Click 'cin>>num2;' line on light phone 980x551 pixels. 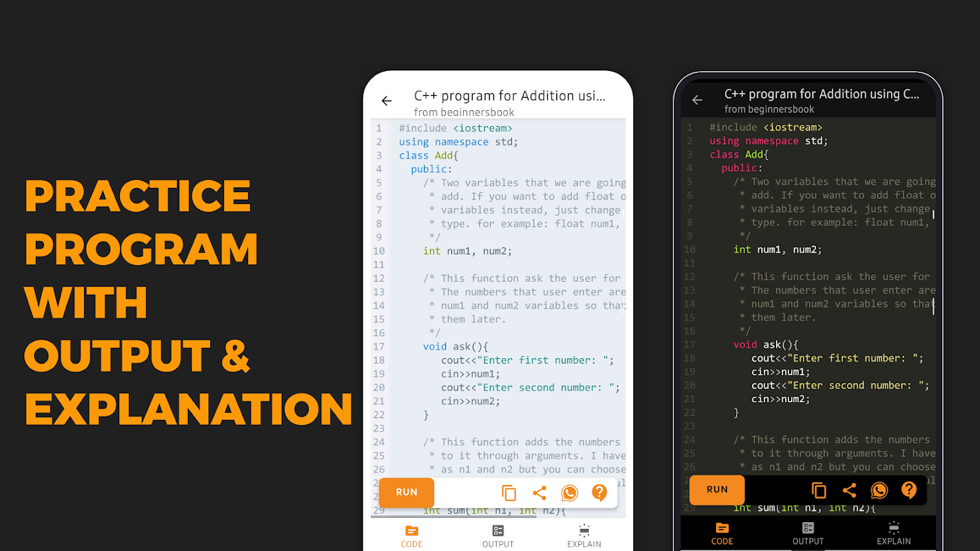point(471,401)
